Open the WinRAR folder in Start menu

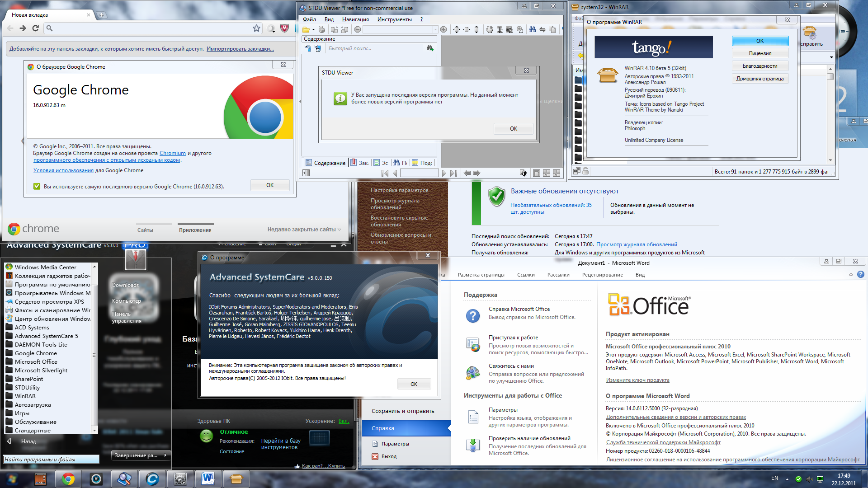coord(25,396)
